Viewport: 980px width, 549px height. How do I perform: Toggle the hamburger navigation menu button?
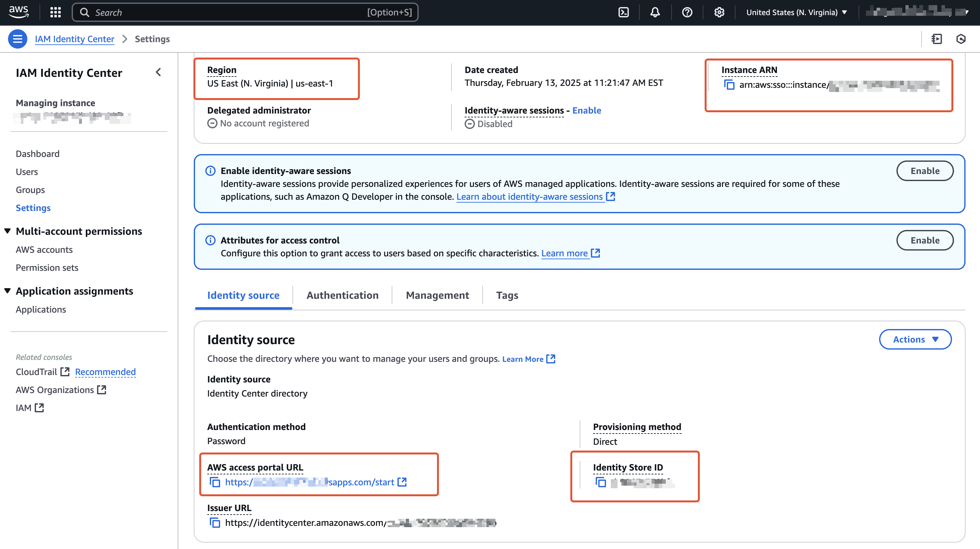[17, 39]
